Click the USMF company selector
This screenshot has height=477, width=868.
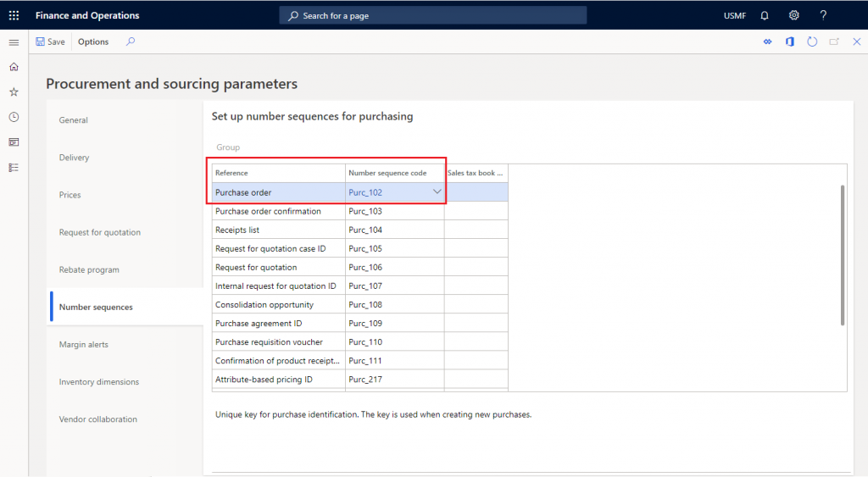pyautogui.click(x=735, y=15)
